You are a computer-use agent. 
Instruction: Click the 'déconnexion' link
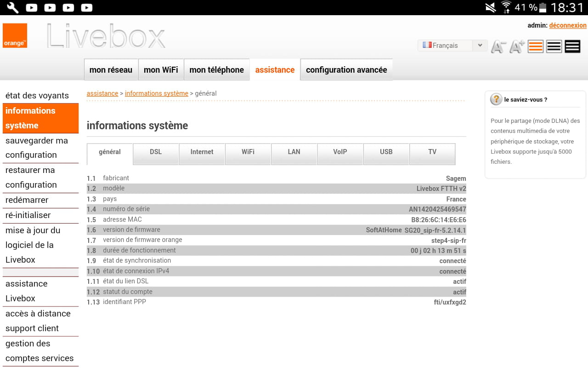[568, 25]
